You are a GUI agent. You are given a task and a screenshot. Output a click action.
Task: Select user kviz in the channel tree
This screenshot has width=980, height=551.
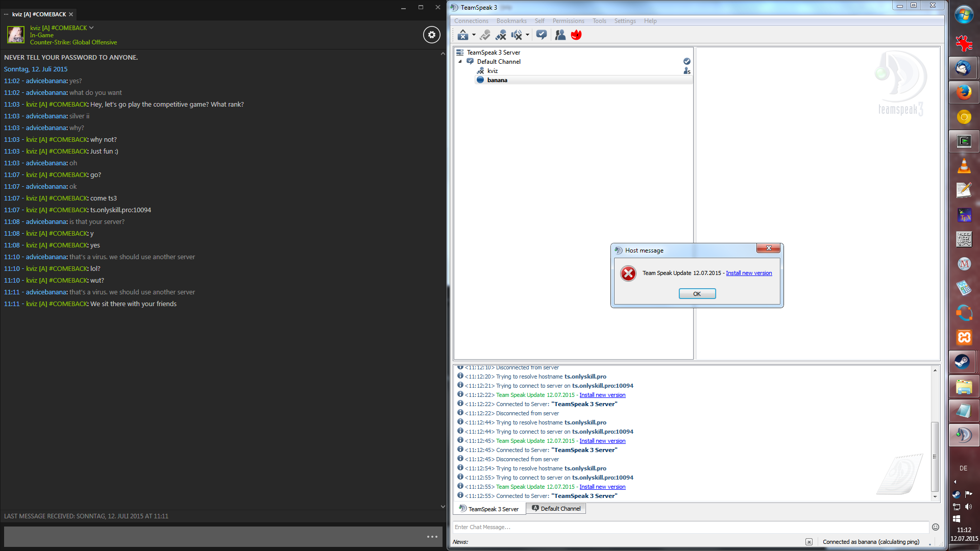point(492,71)
